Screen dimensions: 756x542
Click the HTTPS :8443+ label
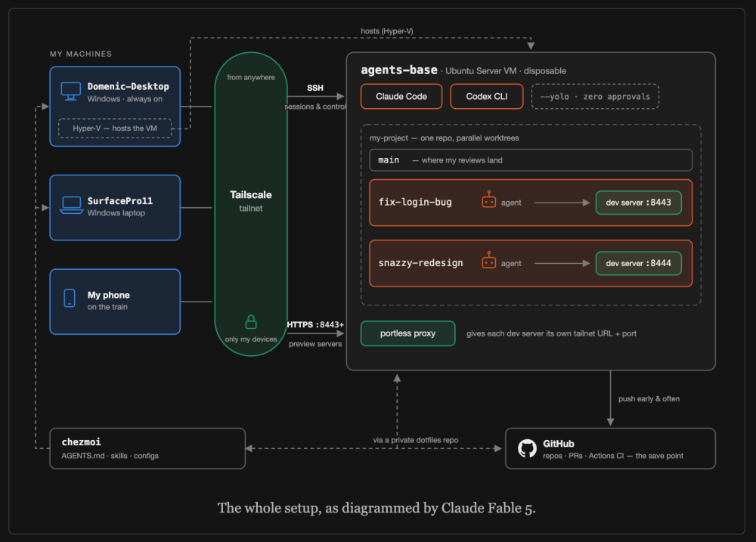click(315, 324)
